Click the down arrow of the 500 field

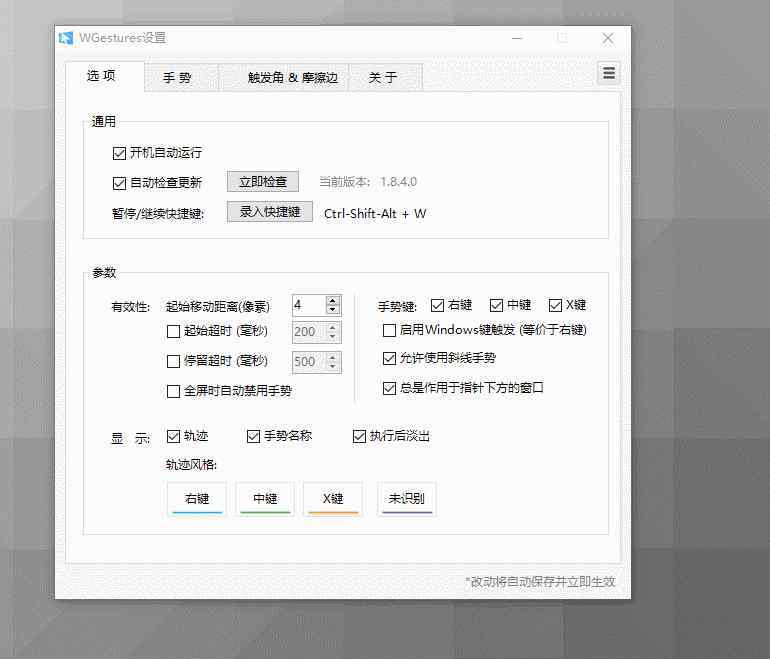click(x=333, y=366)
